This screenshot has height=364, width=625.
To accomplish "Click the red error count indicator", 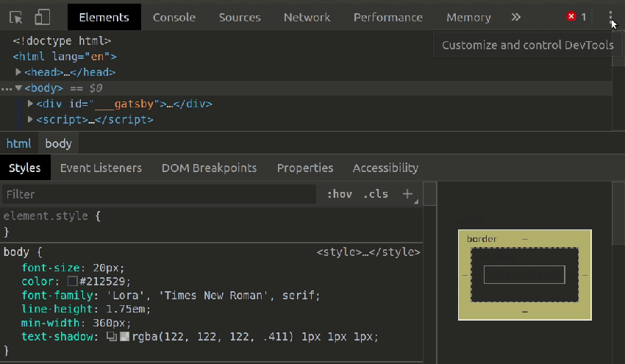I will pos(576,17).
